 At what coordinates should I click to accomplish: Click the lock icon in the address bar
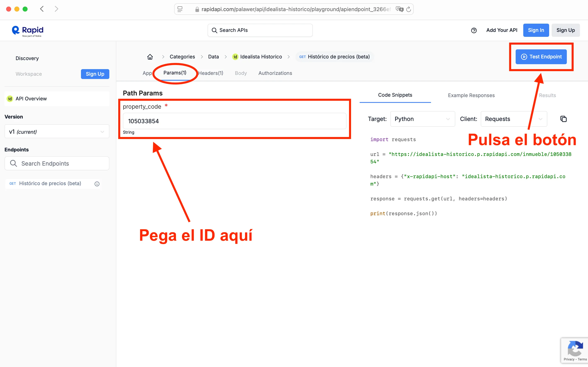click(x=197, y=9)
